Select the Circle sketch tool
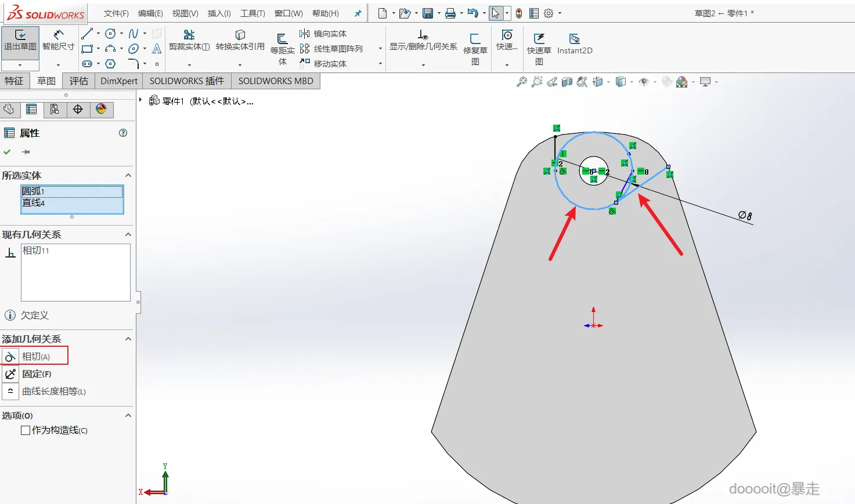 tap(110, 34)
